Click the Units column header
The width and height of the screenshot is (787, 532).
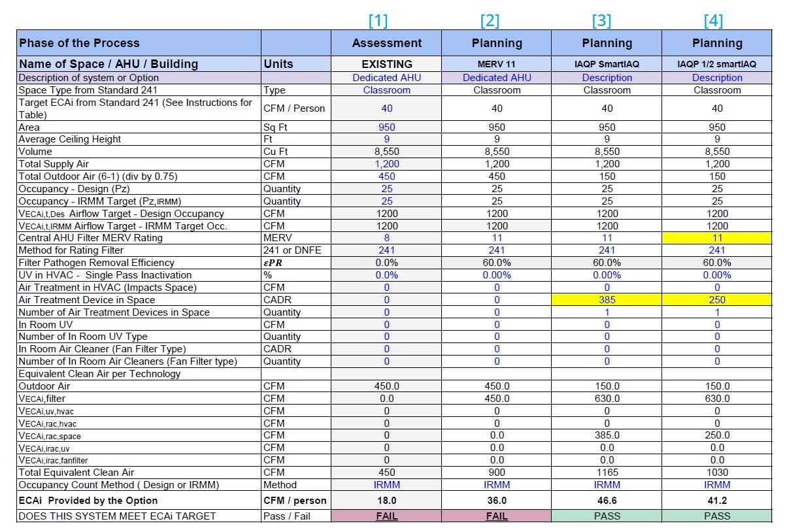[x=278, y=64]
